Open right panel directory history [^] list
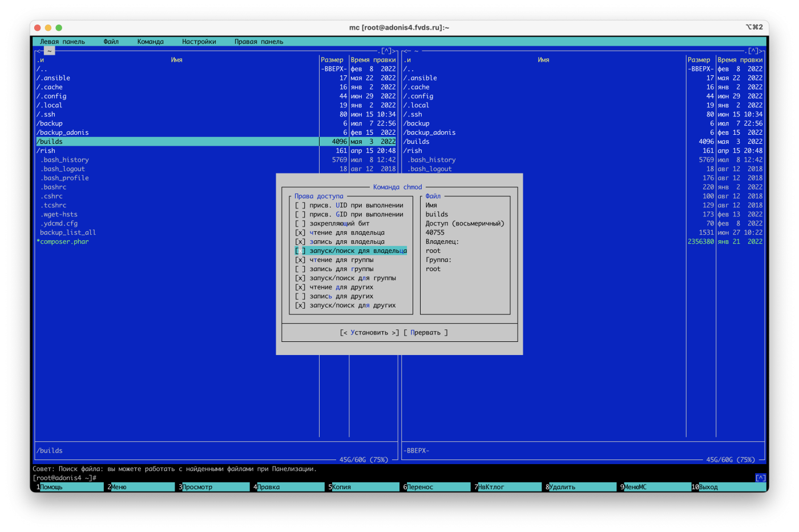Screen dimensions: 799x532 (x=753, y=51)
